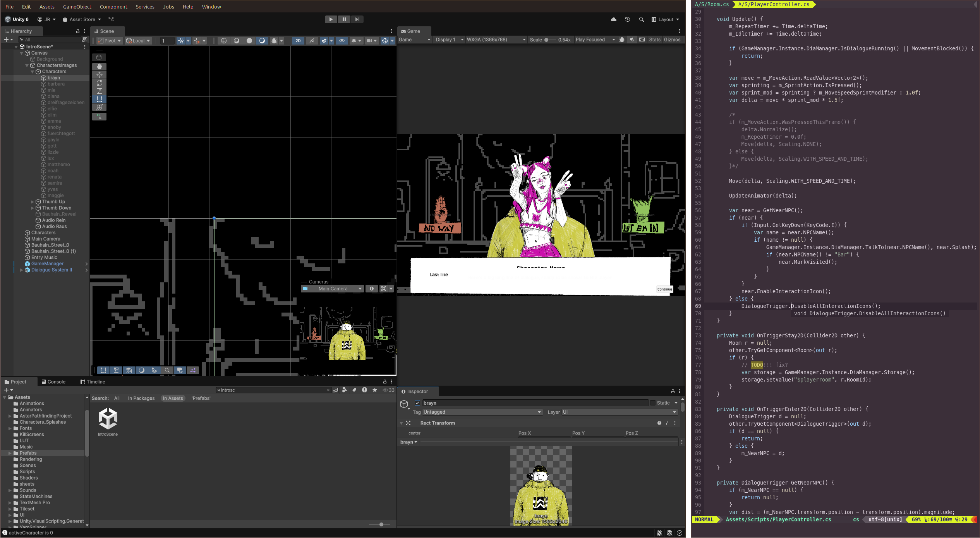The height and width of the screenshot is (538, 980).
Task: Collapse the Characters hierarchy node
Action: click(x=33, y=72)
